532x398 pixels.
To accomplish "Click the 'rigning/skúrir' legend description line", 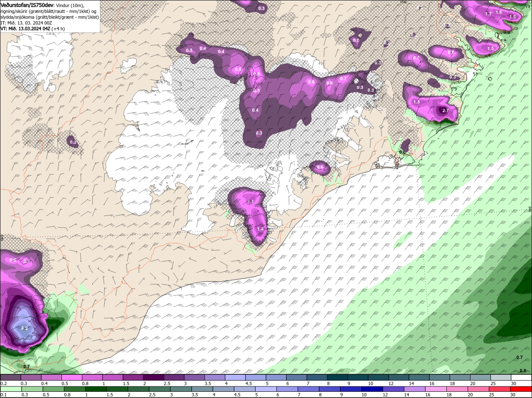I will (x=48, y=11).
